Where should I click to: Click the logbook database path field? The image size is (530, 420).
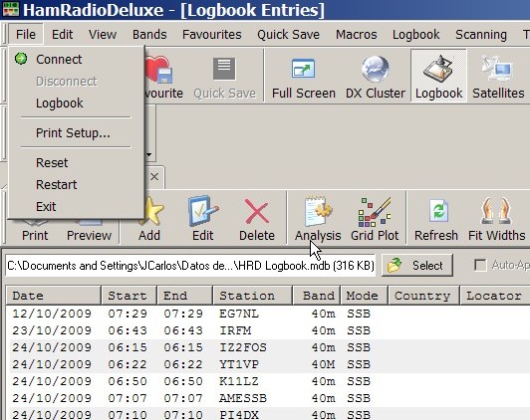(190, 266)
